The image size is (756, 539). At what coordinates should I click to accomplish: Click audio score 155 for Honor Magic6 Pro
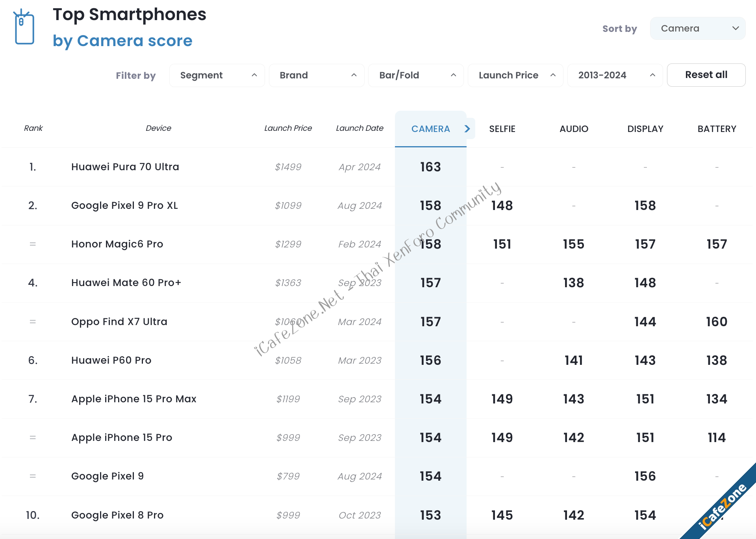pyautogui.click(x=574, y=244)
